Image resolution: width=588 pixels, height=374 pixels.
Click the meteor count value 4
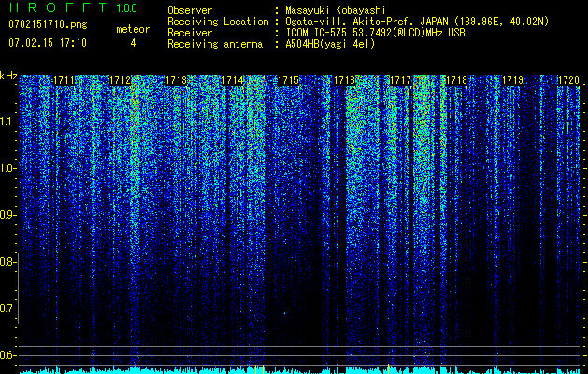click(133, 43)
